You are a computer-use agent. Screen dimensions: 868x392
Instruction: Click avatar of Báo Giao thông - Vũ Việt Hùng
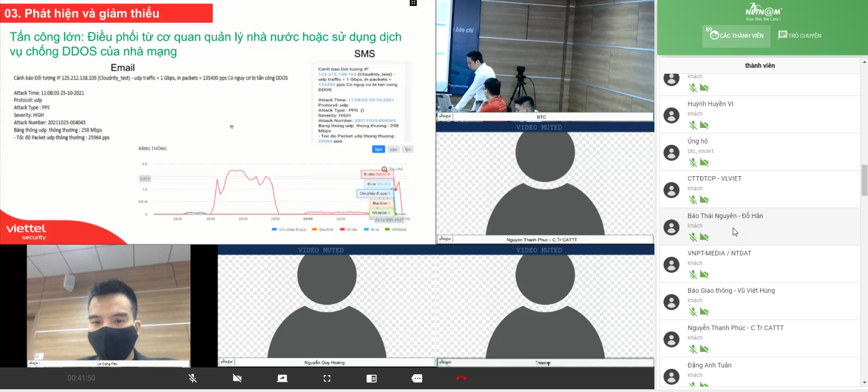click(672, 303)
